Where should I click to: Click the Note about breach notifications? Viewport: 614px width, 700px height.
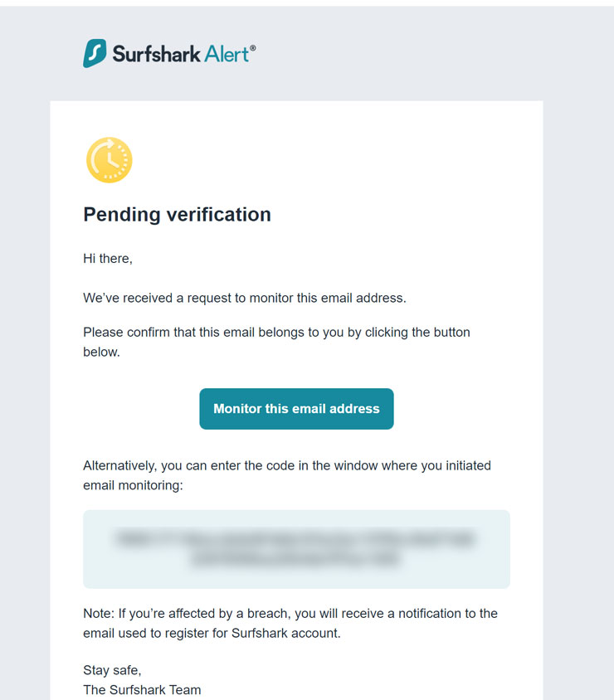point(290,614)
